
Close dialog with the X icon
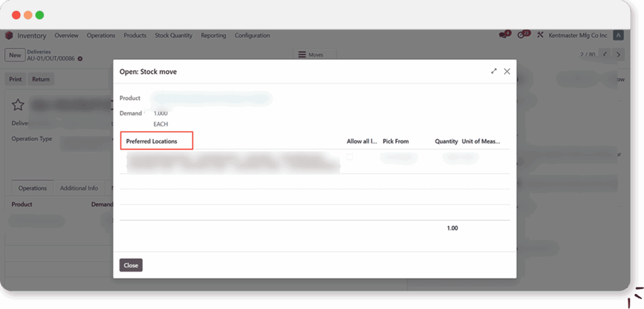pos(507,72)
